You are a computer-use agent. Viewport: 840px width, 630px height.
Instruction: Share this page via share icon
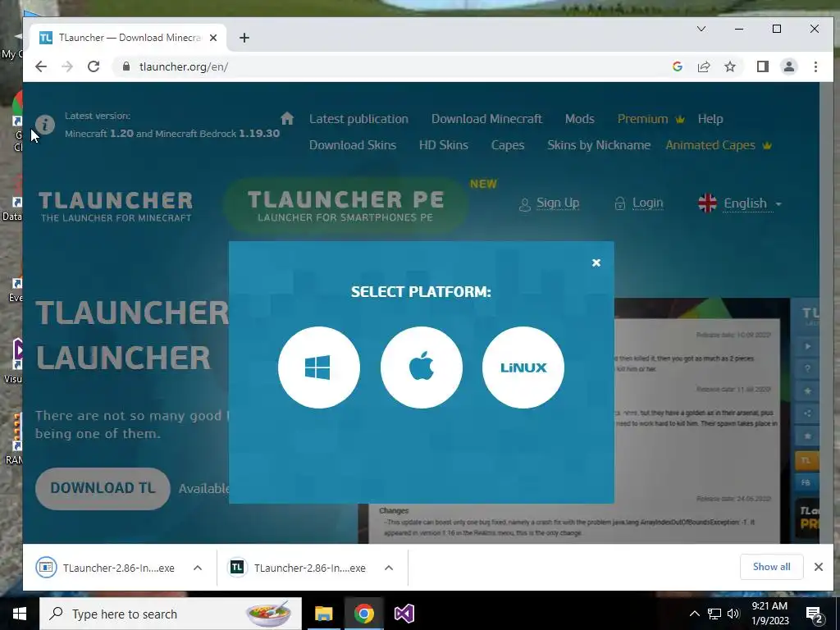[x=703, y=66]
